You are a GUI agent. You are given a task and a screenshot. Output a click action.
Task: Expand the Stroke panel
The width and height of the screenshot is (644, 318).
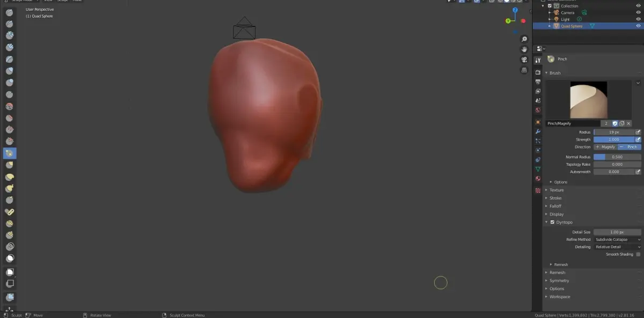(554, 198)
